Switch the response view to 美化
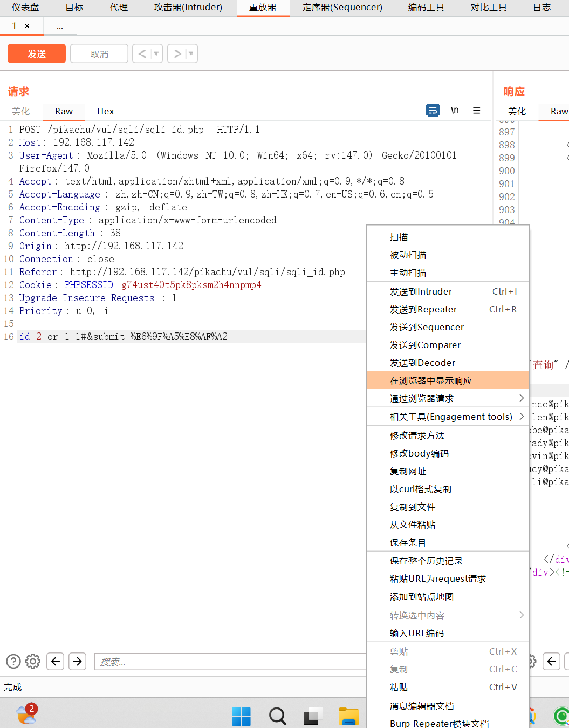 click(x=517, y=111)
